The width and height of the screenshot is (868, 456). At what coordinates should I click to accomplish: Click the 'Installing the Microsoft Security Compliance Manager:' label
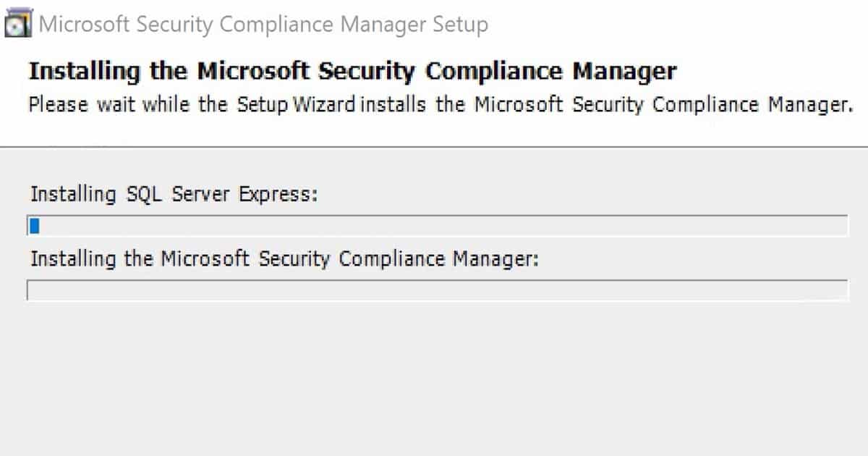[x=285, y=259]
